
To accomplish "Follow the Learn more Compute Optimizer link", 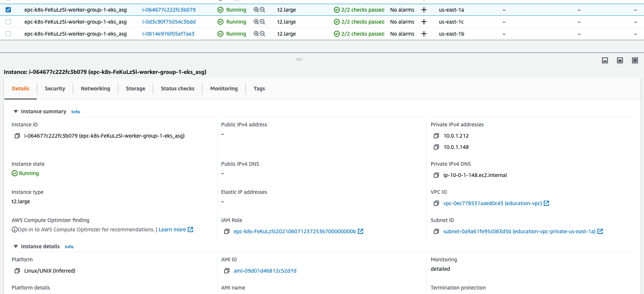I will tap(172, 229).
